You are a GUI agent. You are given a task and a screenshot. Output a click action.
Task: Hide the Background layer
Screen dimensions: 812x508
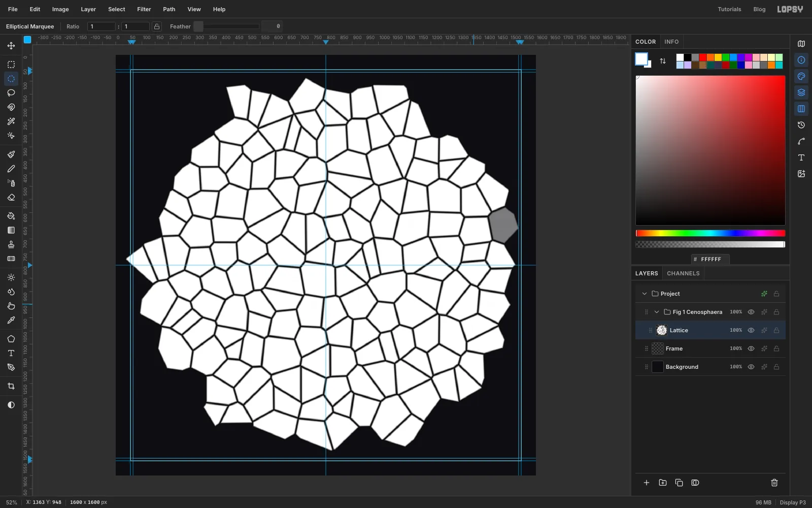(x=751, y=367)
